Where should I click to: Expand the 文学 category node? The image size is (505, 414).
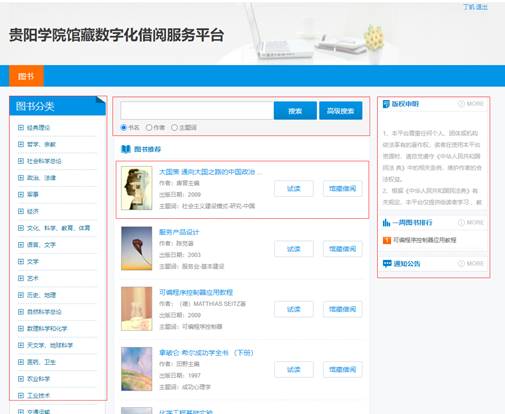pos(21,261)
